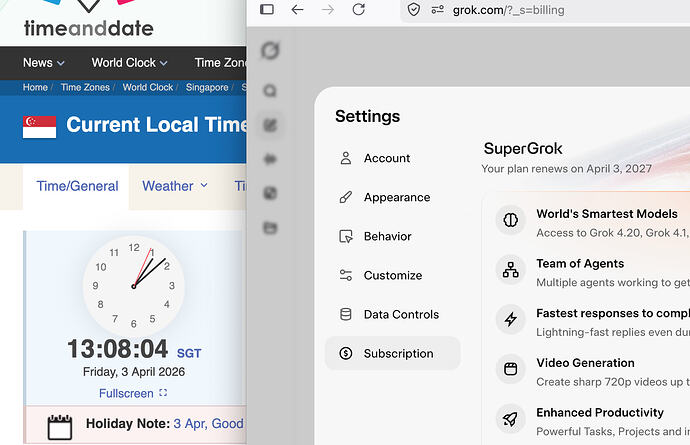Expand the News menu on timeanddate
The width and height of the screenshot is (690, 445).
click(x=44, y=63)
